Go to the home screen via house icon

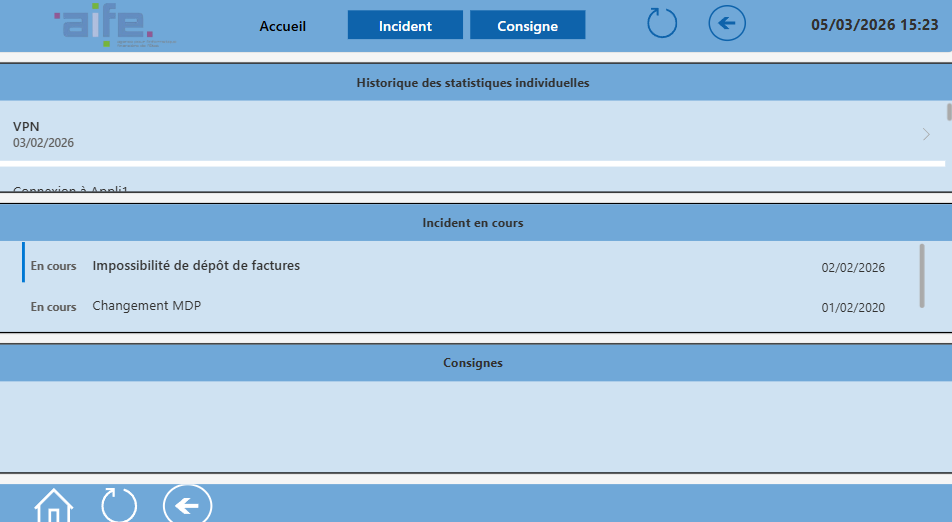(x=53, y=506)
